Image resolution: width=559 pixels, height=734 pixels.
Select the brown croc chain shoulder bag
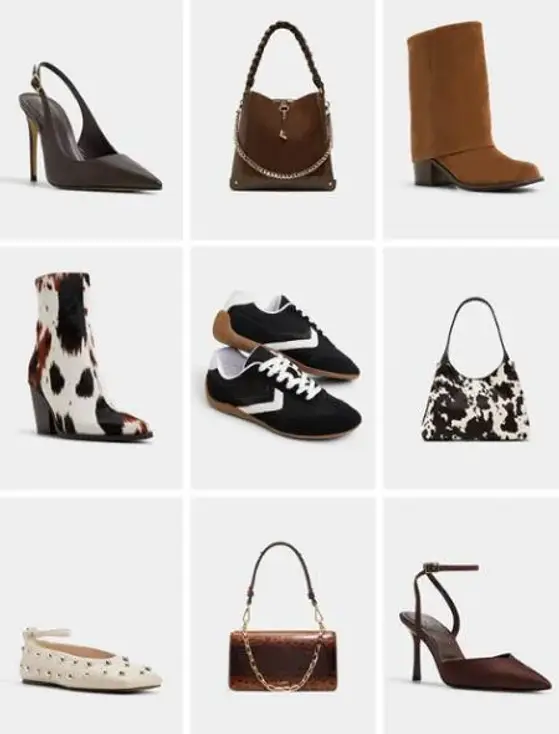tap(283, 617)
